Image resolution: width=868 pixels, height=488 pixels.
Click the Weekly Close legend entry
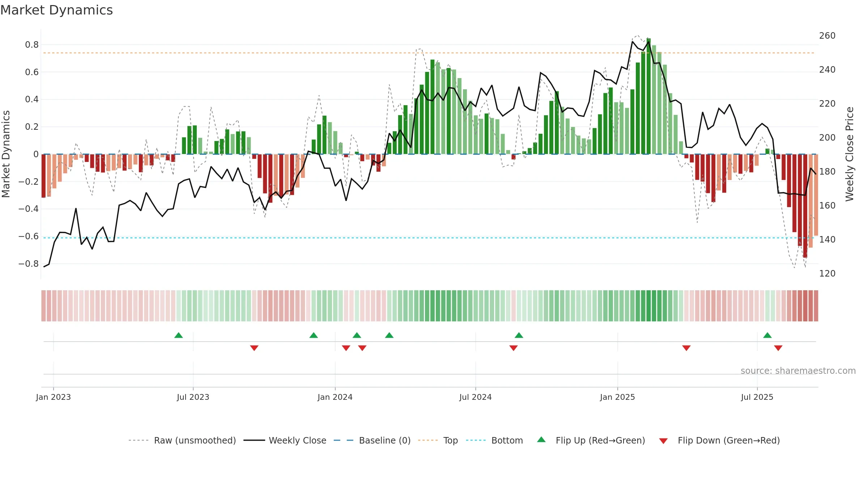tap(285, 440)
